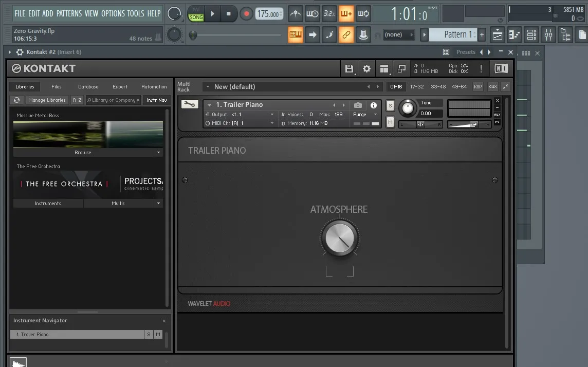Open the FL Studio Channel rack
This screenshot has width=588, height=367.
coord(531,35)
